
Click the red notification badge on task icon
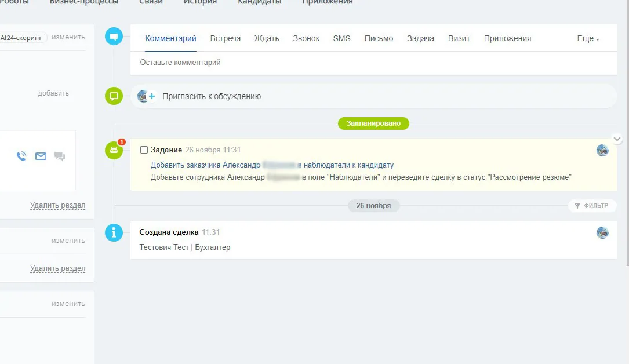(x=122, y=142)
